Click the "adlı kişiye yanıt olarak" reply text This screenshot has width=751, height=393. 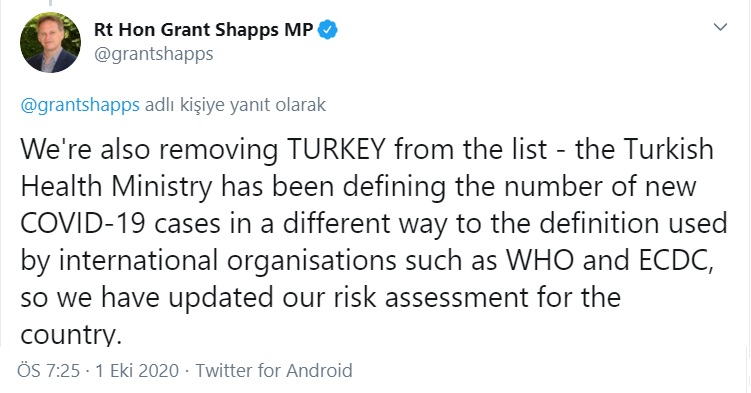click(235, 105)
